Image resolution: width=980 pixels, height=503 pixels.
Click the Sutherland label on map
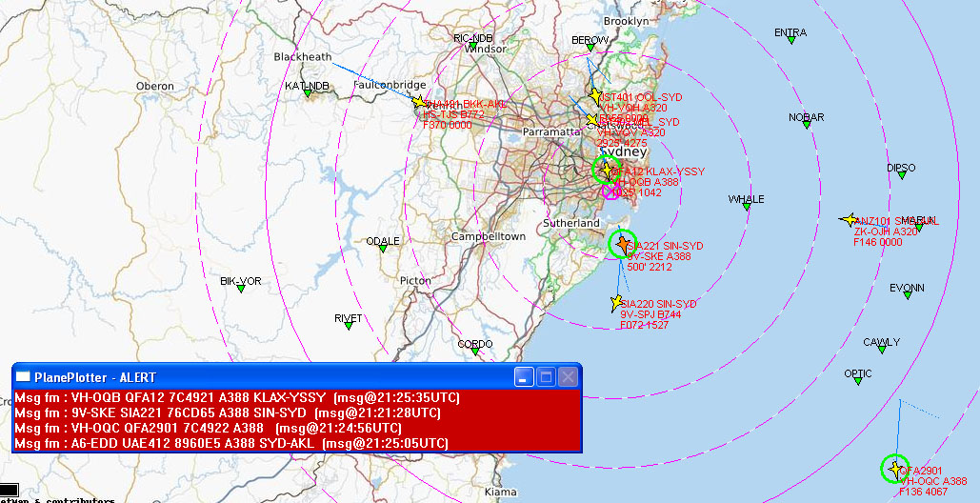(571, 223)
